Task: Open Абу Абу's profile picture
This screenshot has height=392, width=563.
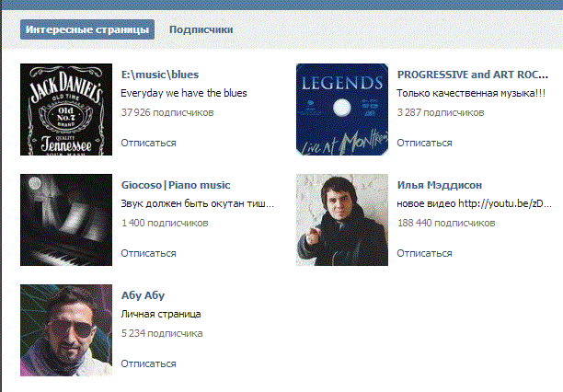Action: [x=66, y=330]
